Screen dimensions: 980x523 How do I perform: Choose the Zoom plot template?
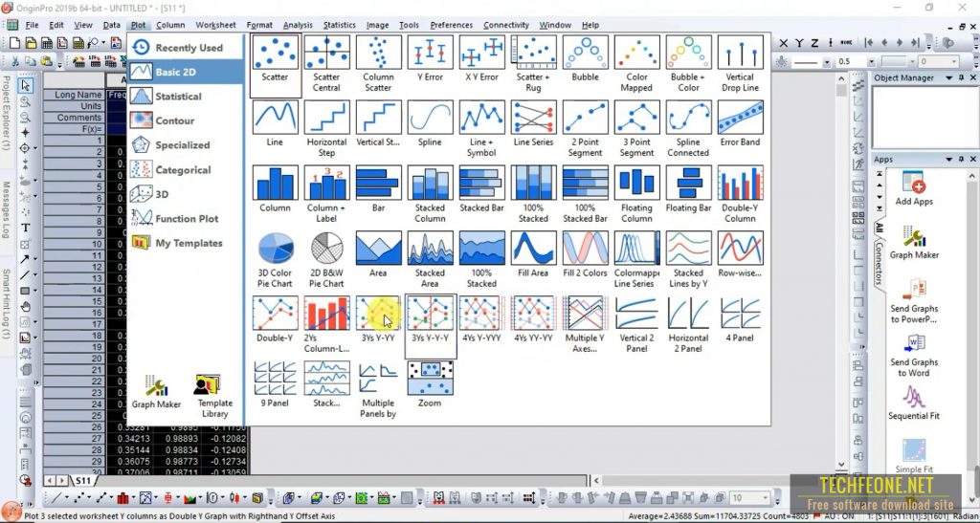pos(430,385)
